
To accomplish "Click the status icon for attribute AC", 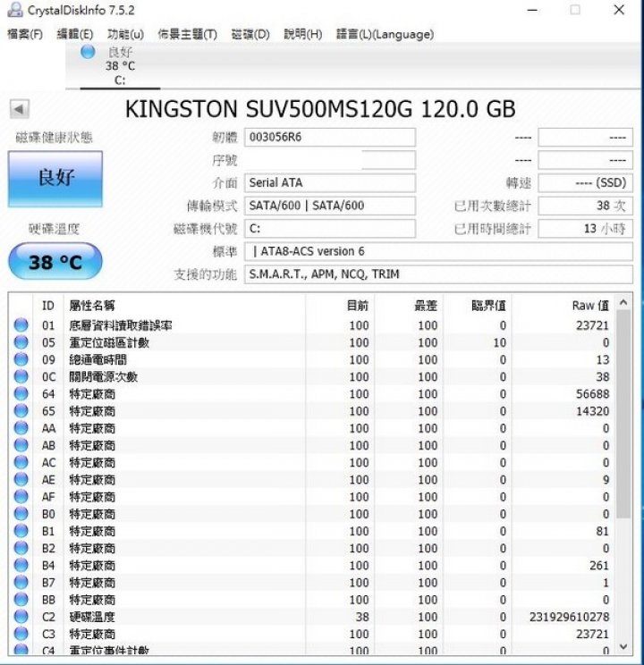I will point(21,462).
